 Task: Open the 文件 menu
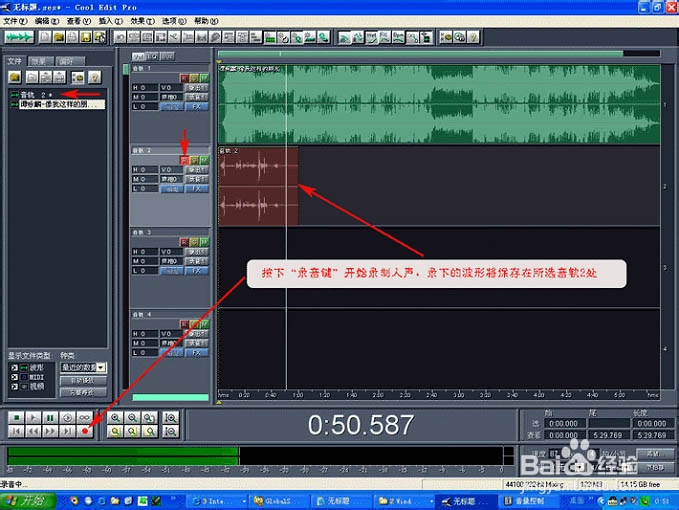(x=16, y=21)
